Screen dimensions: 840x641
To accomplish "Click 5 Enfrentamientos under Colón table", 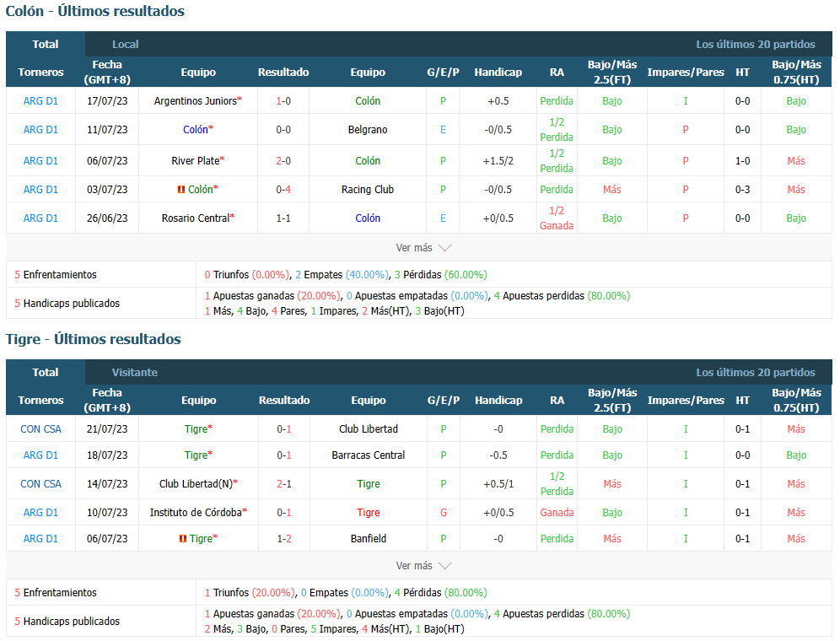I will coord(55,274).
